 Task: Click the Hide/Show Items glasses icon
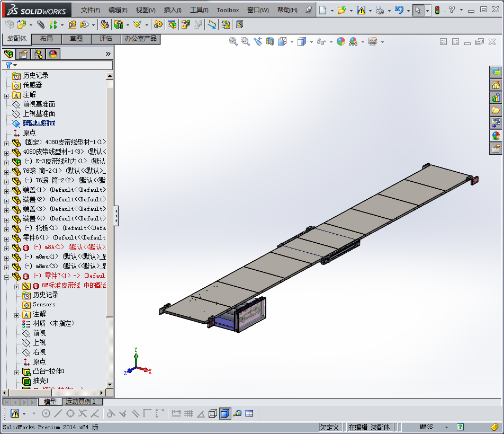[x=321, y=41]
